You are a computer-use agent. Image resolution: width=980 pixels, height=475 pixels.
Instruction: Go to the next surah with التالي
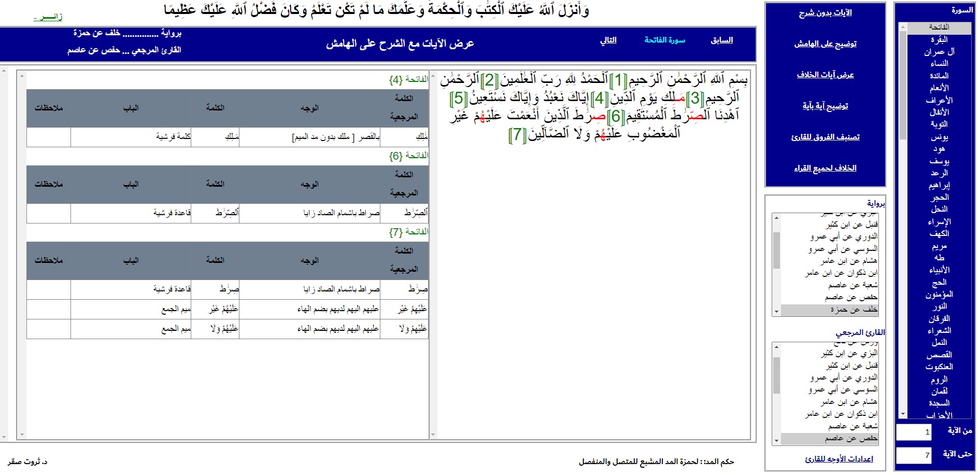(608, 40)
